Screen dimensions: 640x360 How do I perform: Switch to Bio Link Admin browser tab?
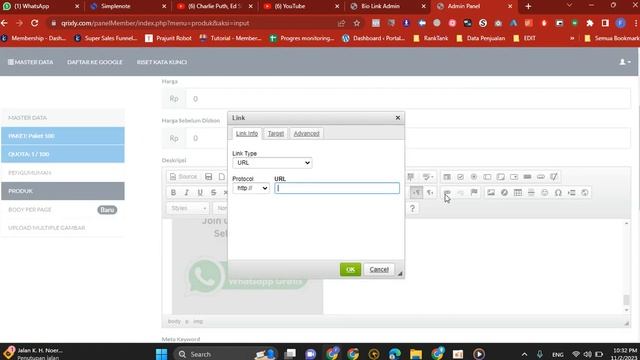pos(387,6)
